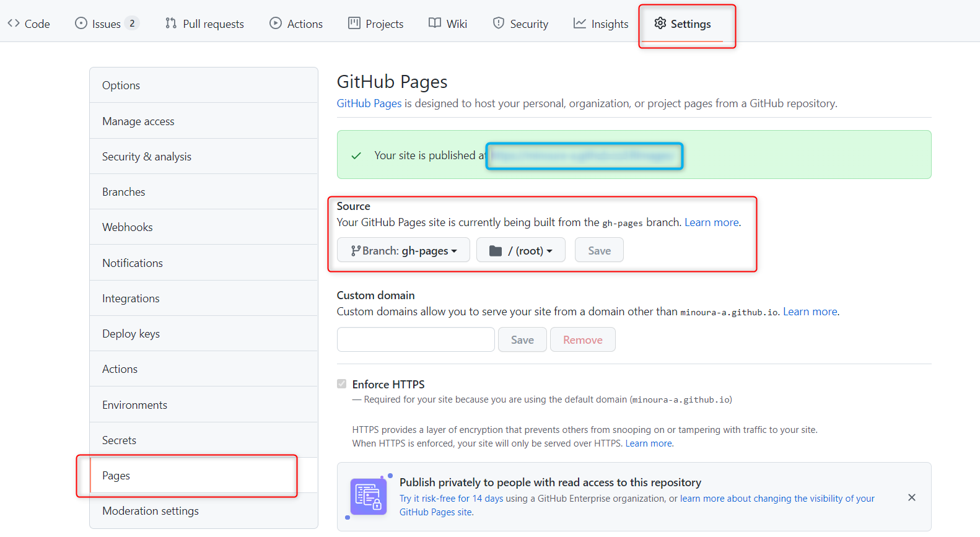Open Branches settings in sidebar

point(204,192)
